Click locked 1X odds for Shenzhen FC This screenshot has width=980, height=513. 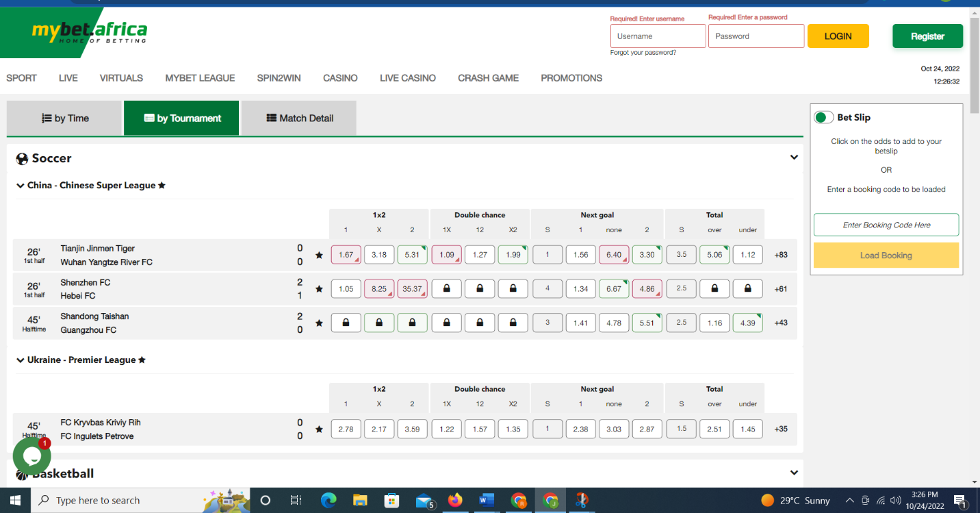tap(447, 289)
